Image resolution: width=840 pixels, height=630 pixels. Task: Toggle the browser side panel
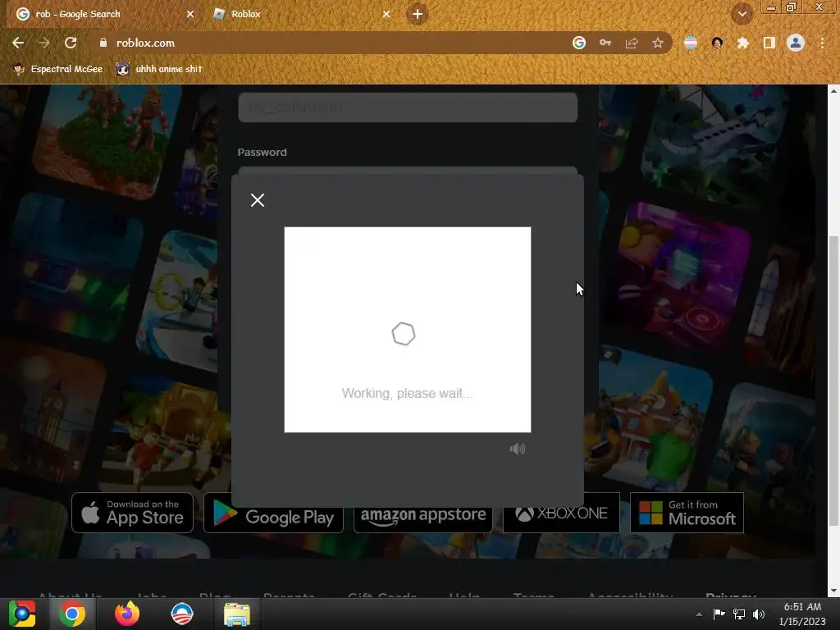coord(769,43)
